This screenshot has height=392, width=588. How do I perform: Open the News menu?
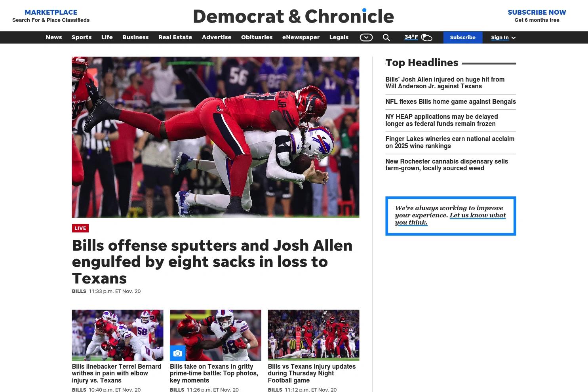pyautogui.click(x=54, y=37)
